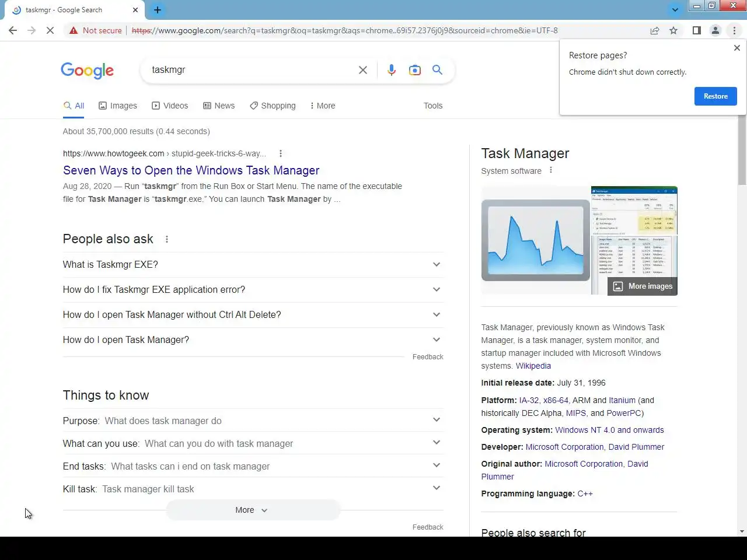The image size is (747, 560).
Task: Open the side panel icon
Action: click(697, 30)
